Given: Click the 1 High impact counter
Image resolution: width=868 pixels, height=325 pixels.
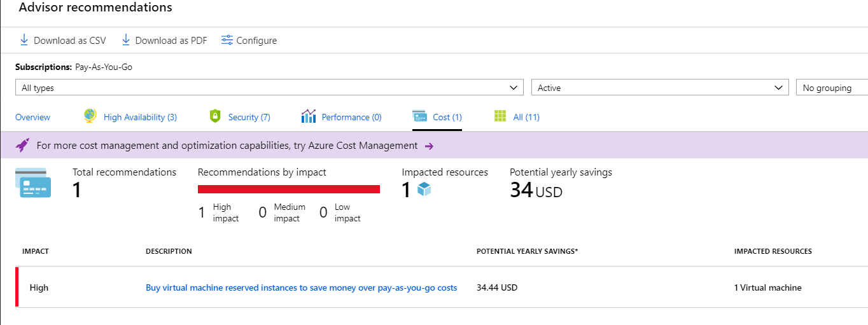Looking at the screenshot, I should pyautogui.click(x=219, y=212).
